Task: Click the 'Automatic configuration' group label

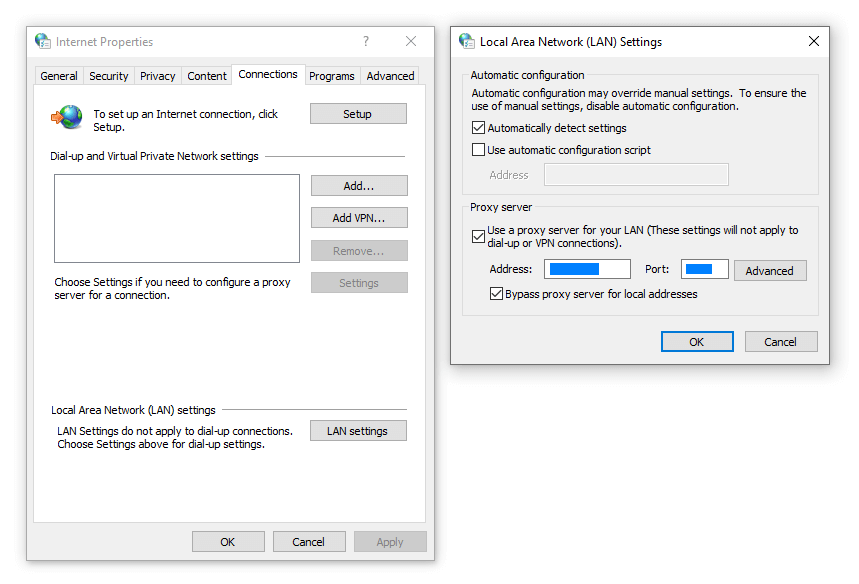Action: click(527, 75)
